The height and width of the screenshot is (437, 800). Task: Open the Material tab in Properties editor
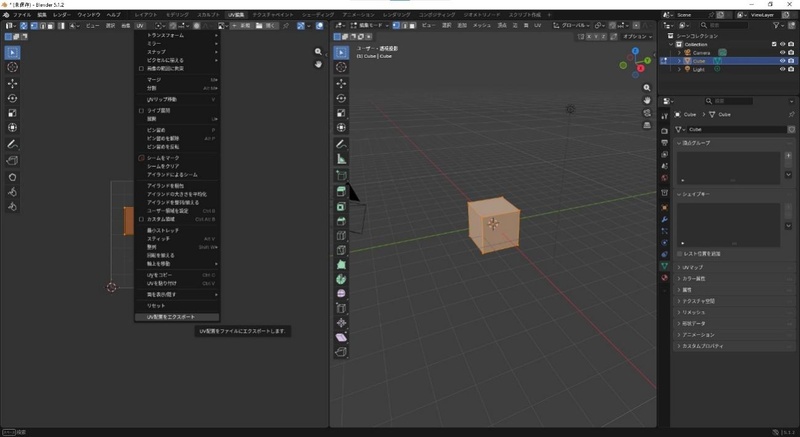click(x=664, y=277)
